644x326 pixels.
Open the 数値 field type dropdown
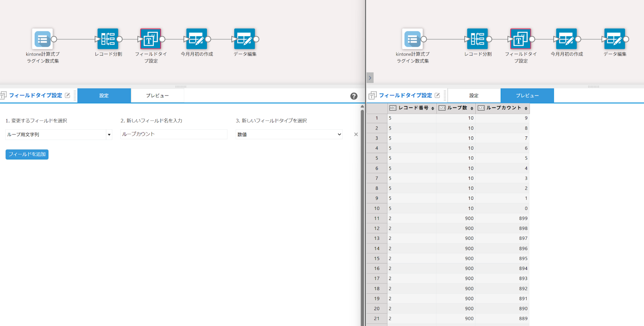pos(289,134)
